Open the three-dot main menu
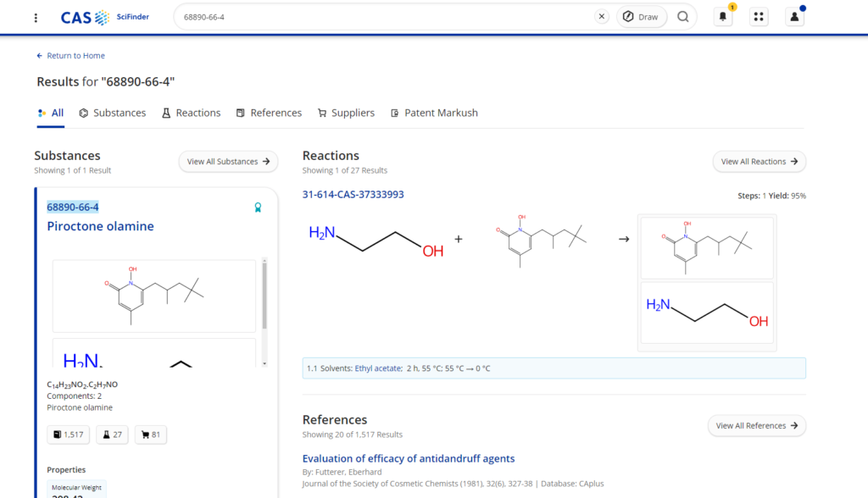 click(x=35, y=17)
